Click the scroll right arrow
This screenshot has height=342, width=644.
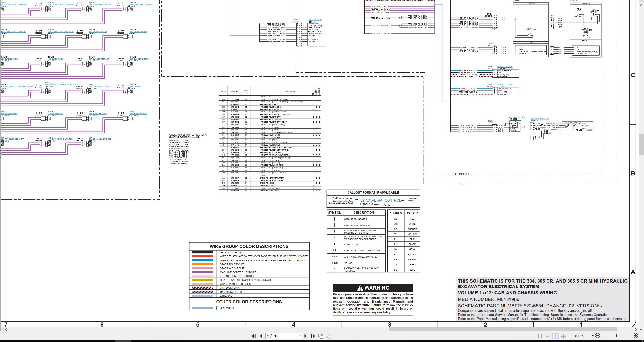[x=636, y=330]
